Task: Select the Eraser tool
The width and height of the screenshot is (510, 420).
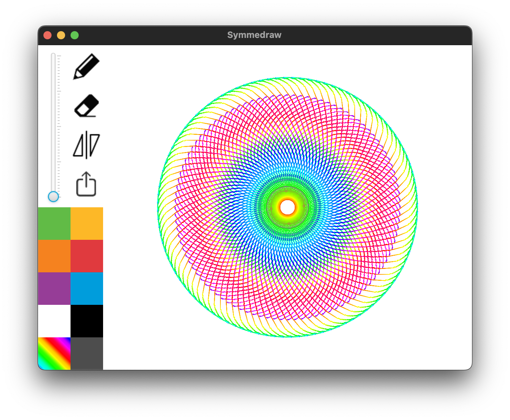Action: (86, 106)
